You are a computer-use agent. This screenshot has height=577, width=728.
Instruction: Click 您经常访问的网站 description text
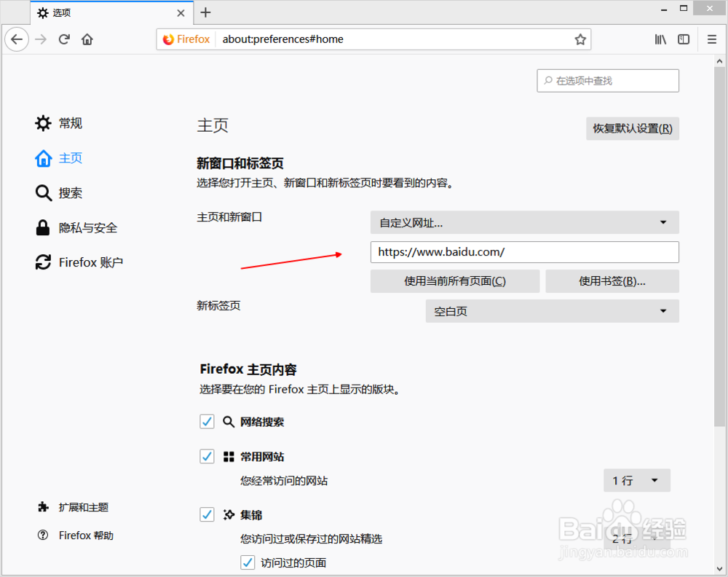(284, 481)
